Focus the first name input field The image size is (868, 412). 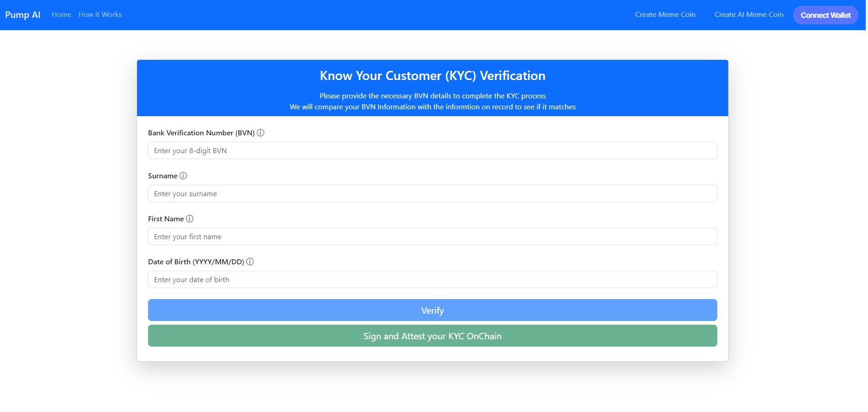432,236
